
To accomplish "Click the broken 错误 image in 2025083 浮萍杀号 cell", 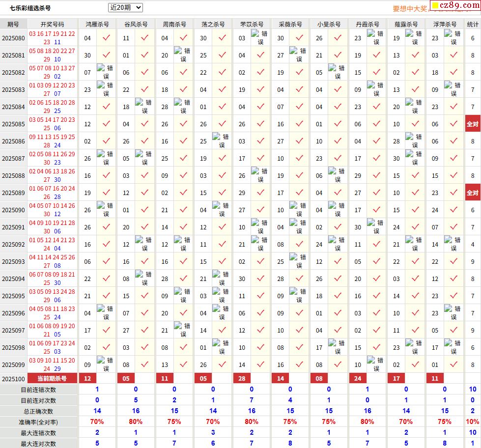I will (x=453, y=89).
